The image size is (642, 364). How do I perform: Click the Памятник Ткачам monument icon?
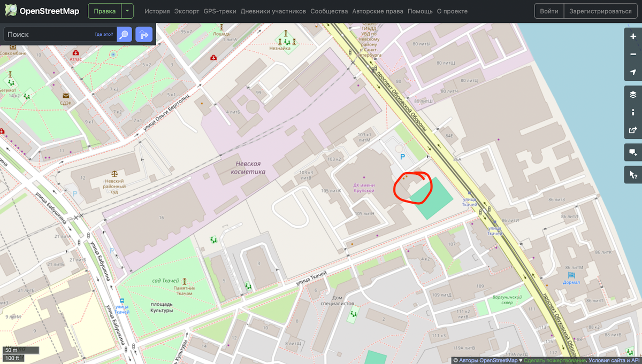tap(184, 281)
